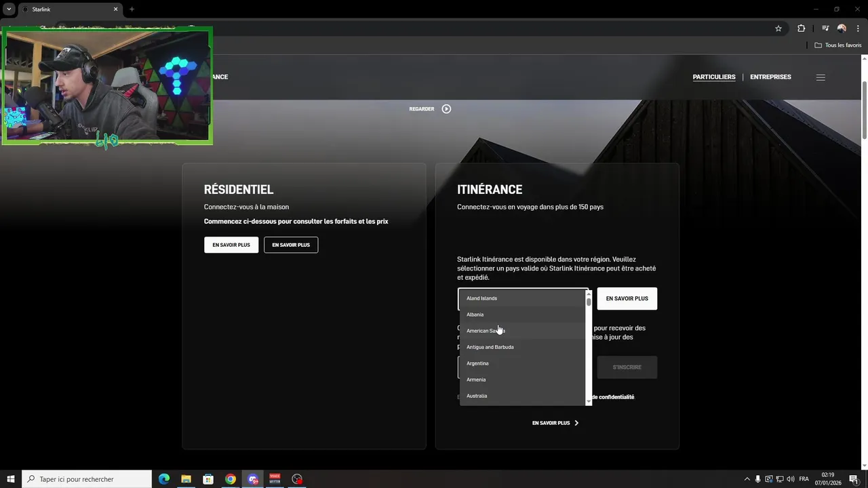Switch the FRA keyboard language indicator
Viewport: 868px width, 488px height.
pos(804,479)
